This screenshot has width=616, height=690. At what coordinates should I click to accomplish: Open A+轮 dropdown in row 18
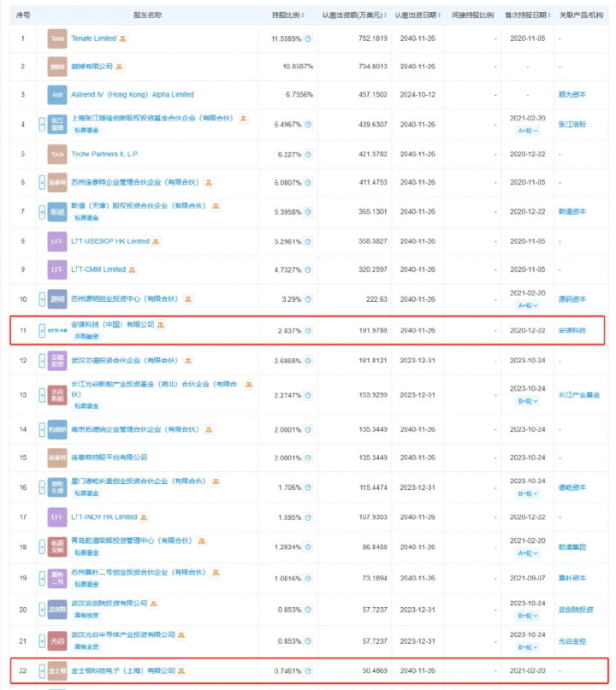coord(528,553)
